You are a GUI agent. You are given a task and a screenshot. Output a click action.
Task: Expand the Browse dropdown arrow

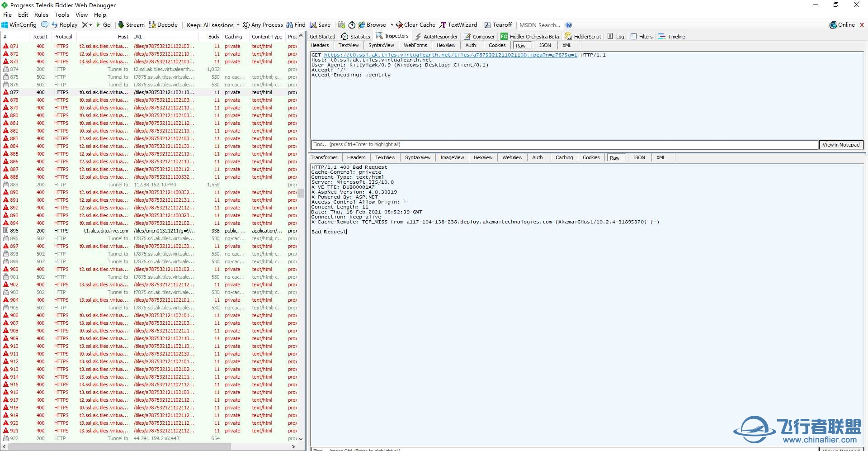[392, 25]
